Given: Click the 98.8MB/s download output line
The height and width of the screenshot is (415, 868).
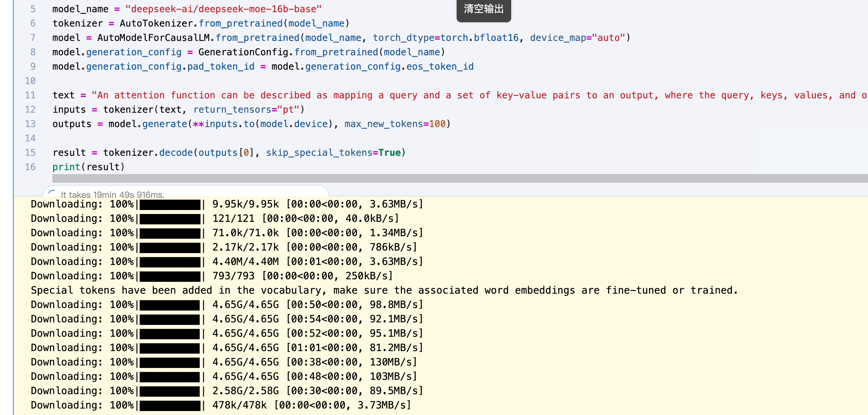Looking at the screenshot, I should tap(227, 305).
